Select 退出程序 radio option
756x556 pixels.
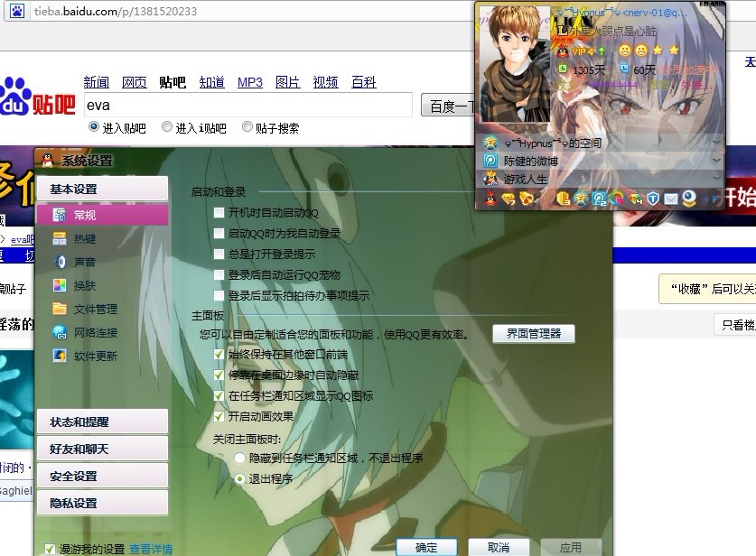click(239, 479)
